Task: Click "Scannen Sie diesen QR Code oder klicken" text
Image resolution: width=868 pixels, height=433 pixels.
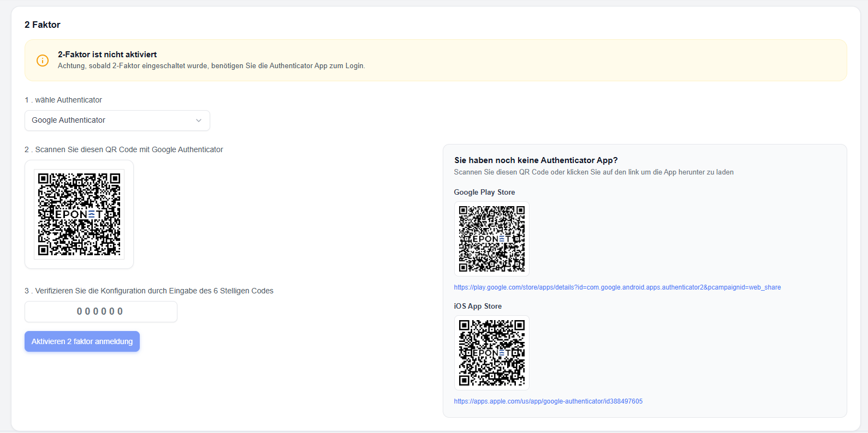Action: click(x=594, y=172)
